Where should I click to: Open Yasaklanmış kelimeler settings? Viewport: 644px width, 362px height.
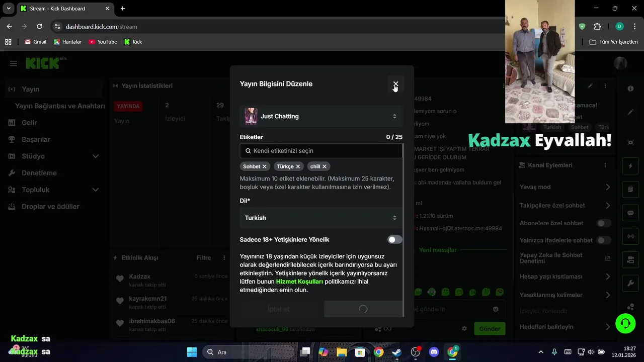point(565,295)
